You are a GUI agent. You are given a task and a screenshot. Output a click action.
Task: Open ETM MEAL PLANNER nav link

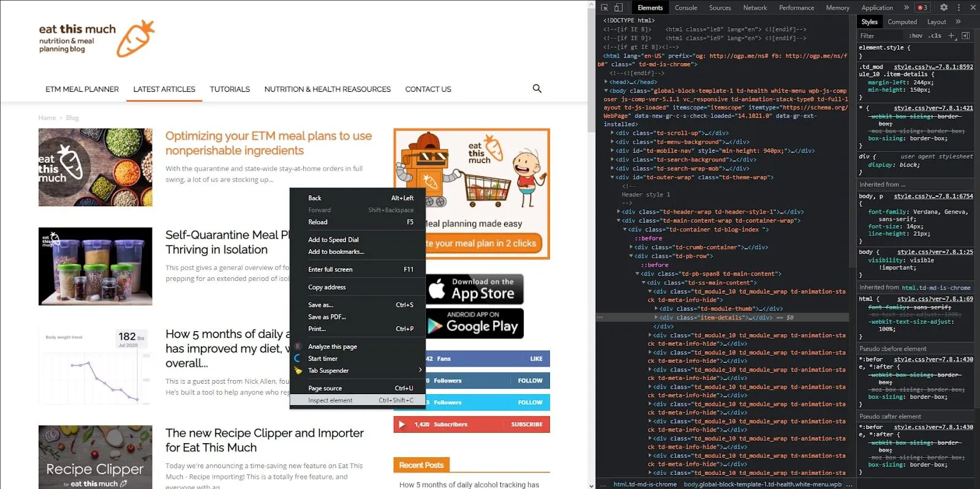(x=82, y=89)
